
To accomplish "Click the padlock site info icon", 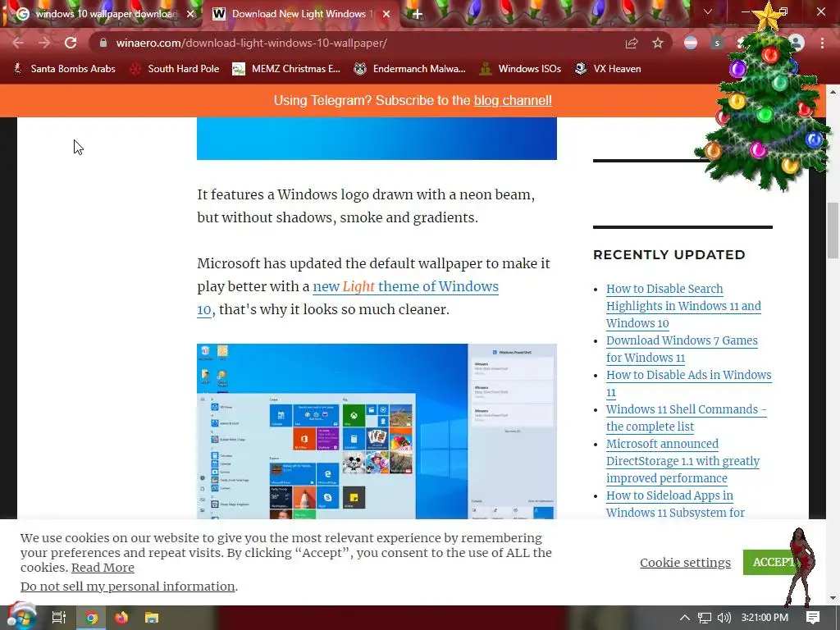I will pyautogui.click(x=103, y=43).
